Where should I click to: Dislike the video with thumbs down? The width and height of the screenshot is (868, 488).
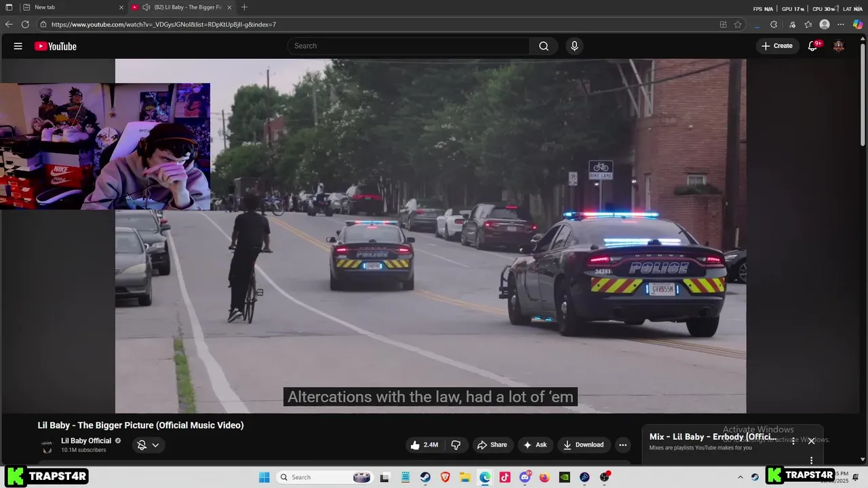(x=456, y=445)
